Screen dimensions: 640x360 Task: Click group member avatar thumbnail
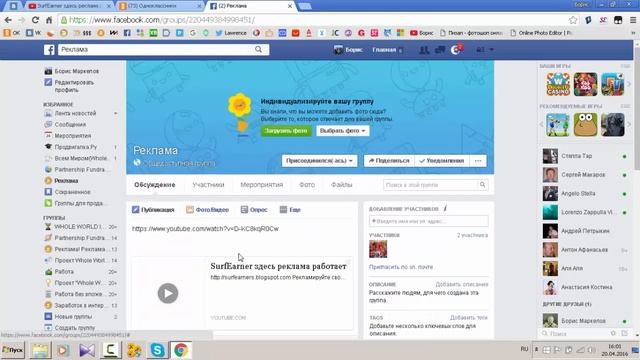pyautogui.click(x=378, y=249)
